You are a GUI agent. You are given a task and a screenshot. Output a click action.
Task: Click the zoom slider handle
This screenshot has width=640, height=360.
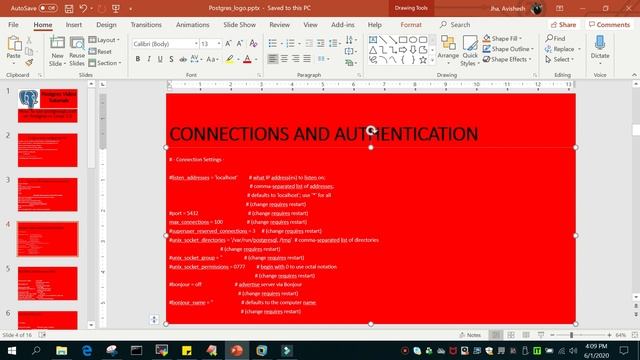[x=571, y=335]
